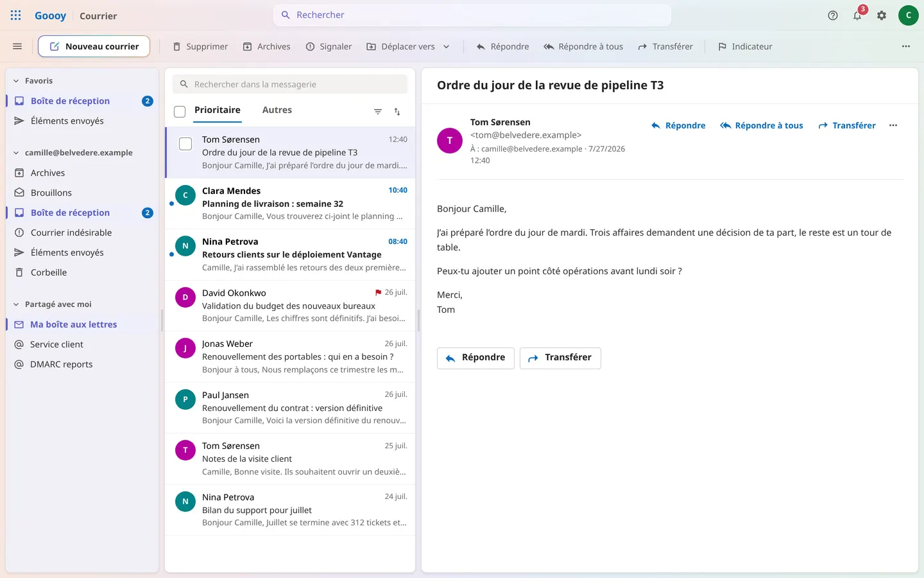Open the DMARC reports shared mailbox

[x=82, y=364]
